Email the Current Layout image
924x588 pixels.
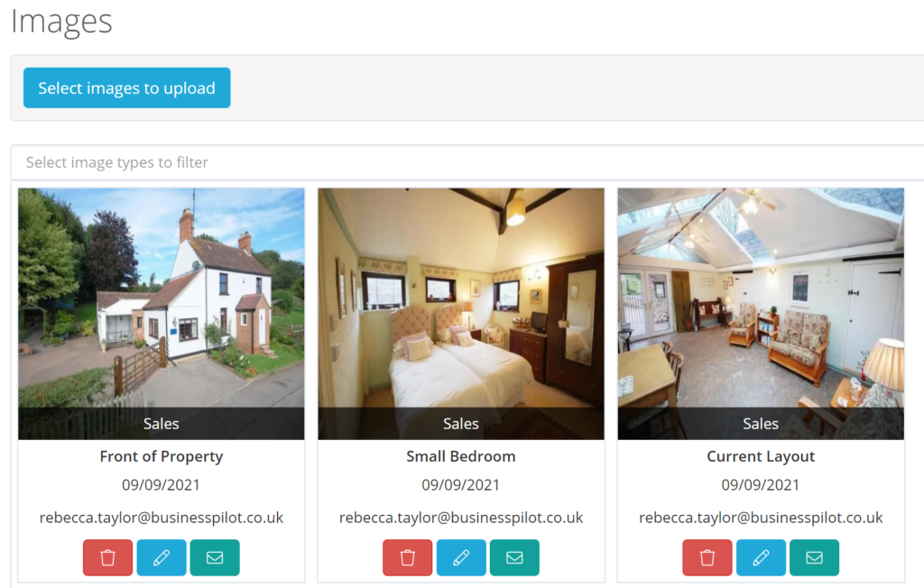[x=815, y=557]
